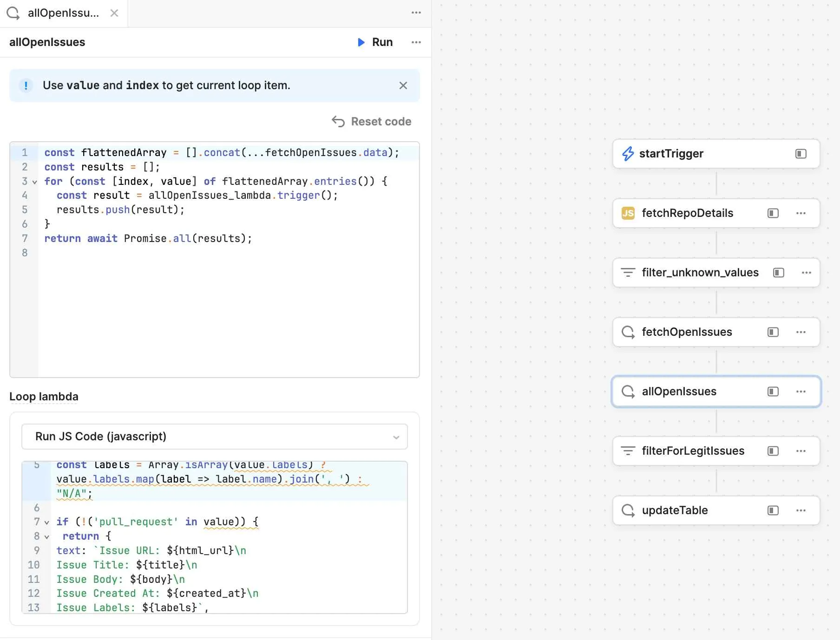This screenshot has height=640, width=840.
Task: Click the info exclamation icon in the banner
Action: [26, 85]
